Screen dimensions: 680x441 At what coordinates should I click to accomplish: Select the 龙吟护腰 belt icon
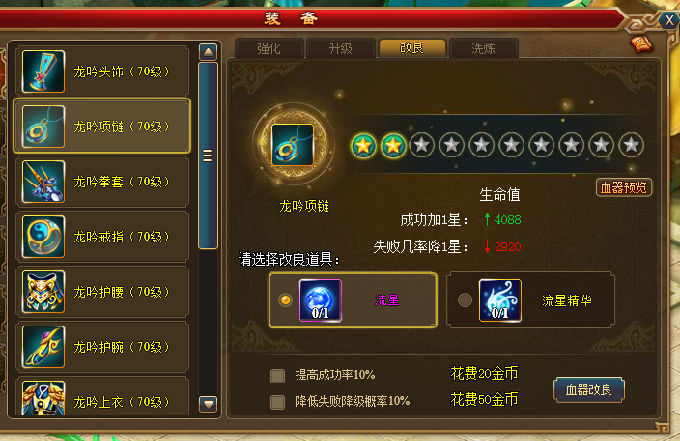[43, 291]
